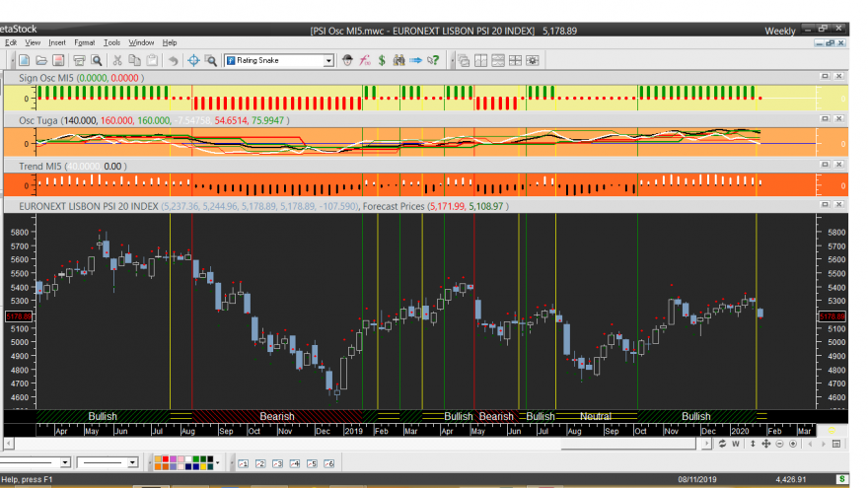Activate the blue crosshair tool
Image resolution: width=868 pixels, height=488 pixels.
(193, 60)
